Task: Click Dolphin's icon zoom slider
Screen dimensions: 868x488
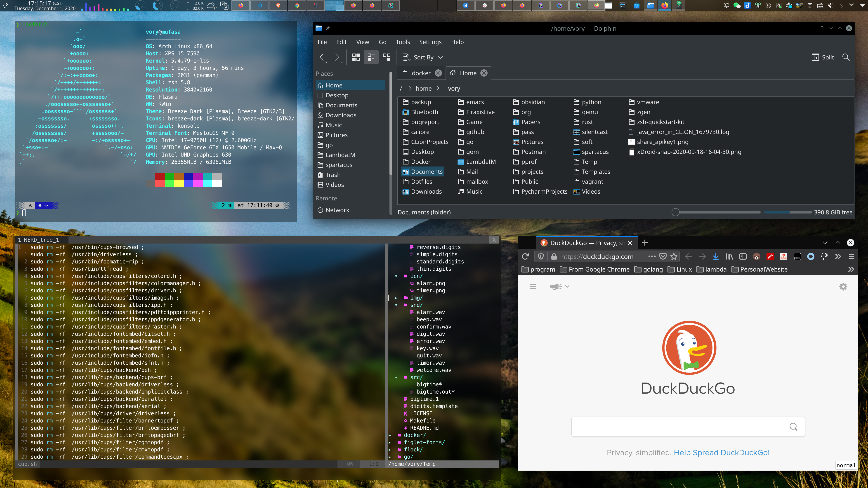Action: (x=675, y=212)
